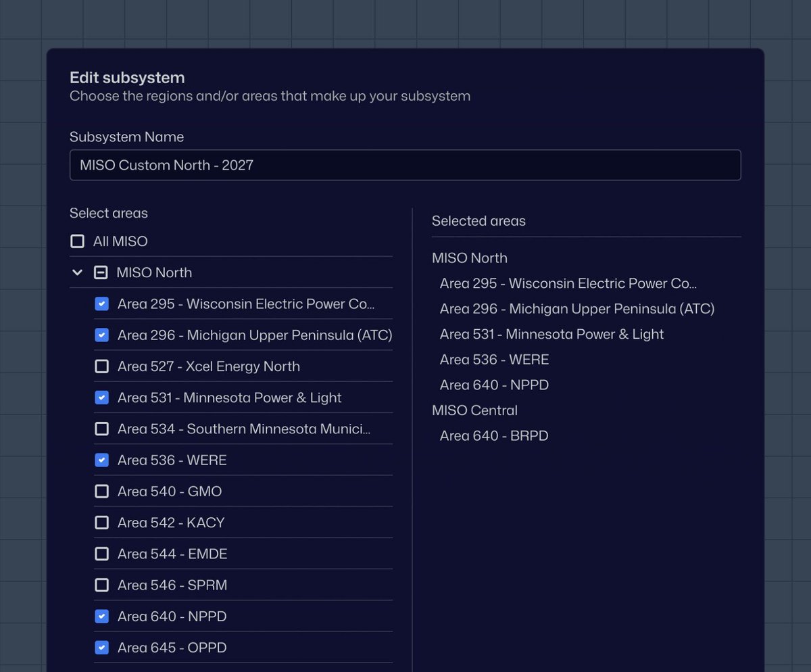Check Area 544 EMDE checkbox
Viewport: 811px width, 672px height.
point(101,554)
